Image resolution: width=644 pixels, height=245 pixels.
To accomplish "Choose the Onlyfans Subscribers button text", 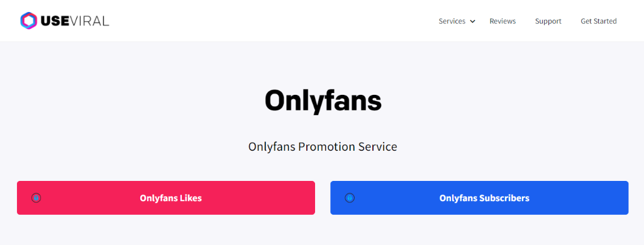I will pyautogui.click(x=484, y=199).
